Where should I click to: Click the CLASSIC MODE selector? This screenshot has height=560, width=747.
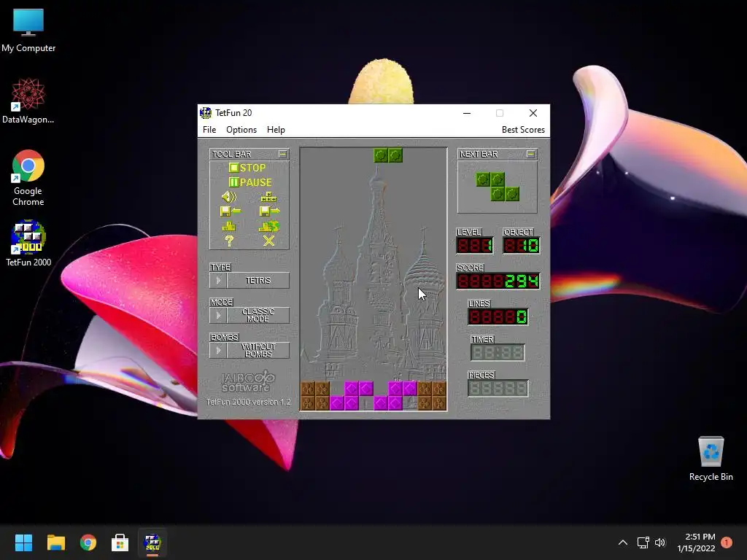click(x=258, y=315)
